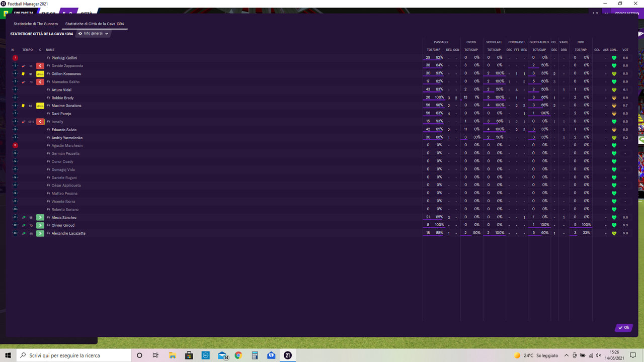
Task: Click the red goalkeeper shirt icon for Agustín Marchesín
Action: 15,145
